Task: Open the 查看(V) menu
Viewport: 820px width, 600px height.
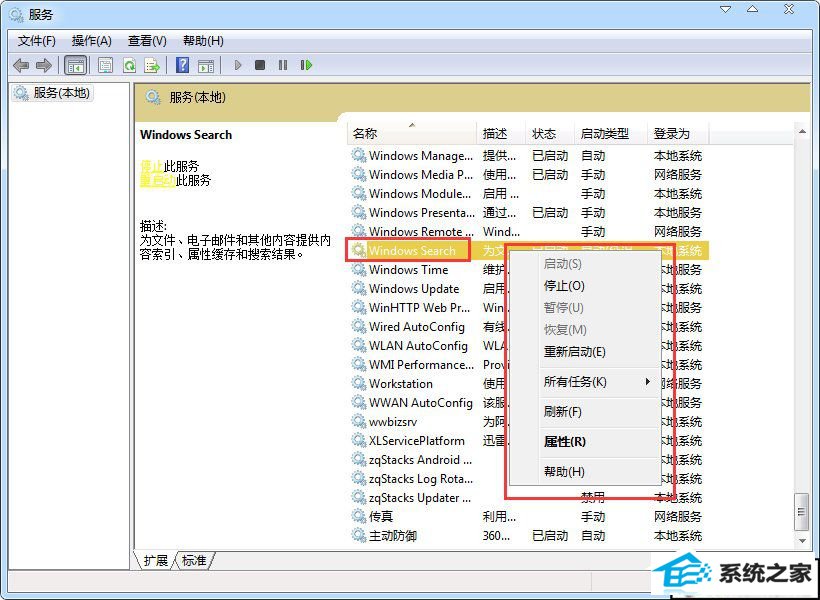Action: 147,41
